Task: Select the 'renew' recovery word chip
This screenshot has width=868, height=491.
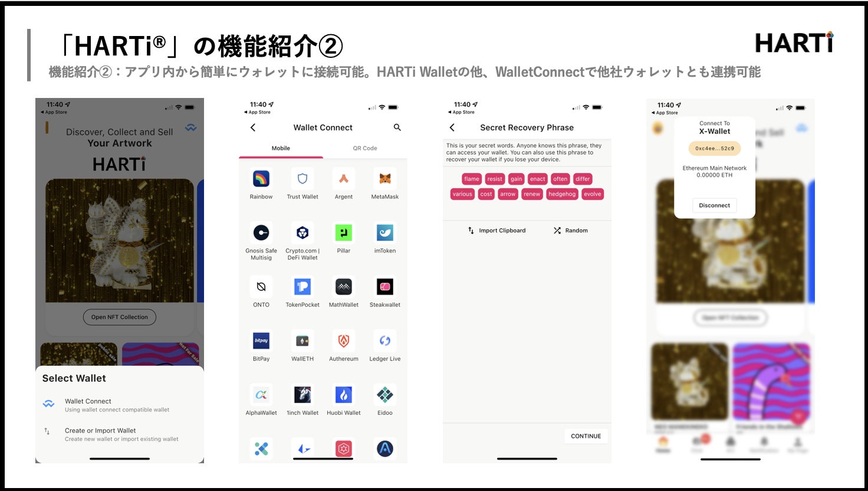Action: pos(532,194)
